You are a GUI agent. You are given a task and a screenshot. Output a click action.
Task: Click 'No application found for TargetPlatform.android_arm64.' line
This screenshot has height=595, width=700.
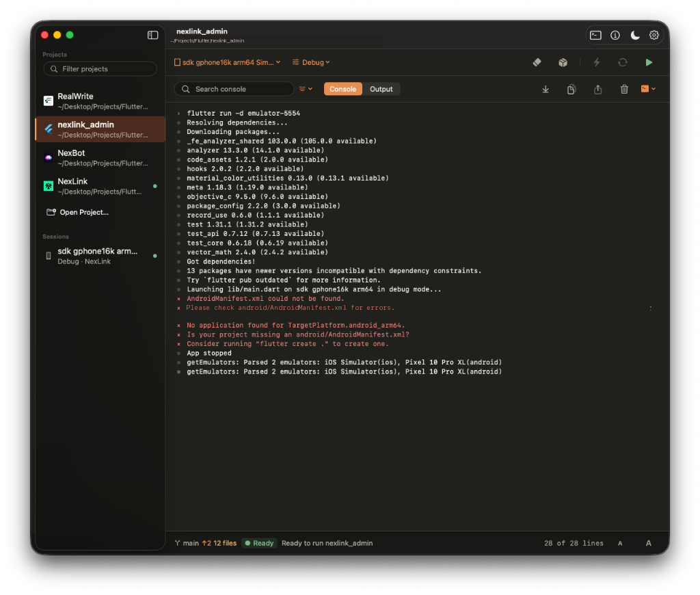(x=295, y=325)
